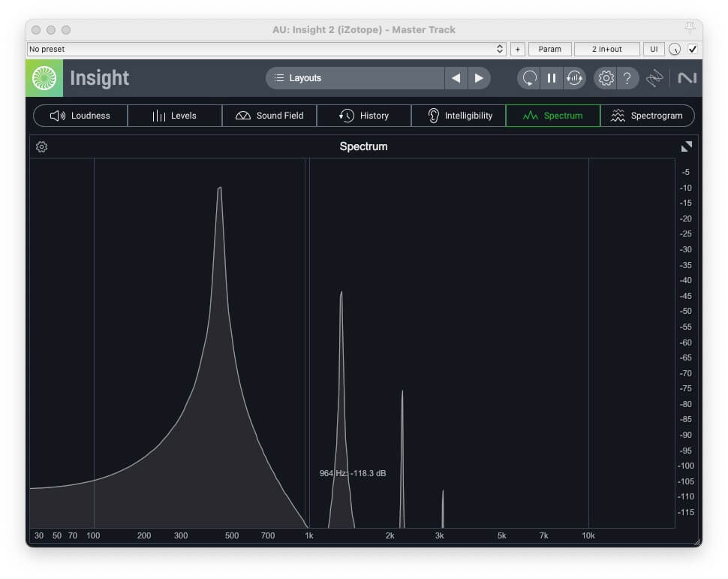Click the Native Instruments logo
This screenshot has height=579, width=728.
point(687,78)
